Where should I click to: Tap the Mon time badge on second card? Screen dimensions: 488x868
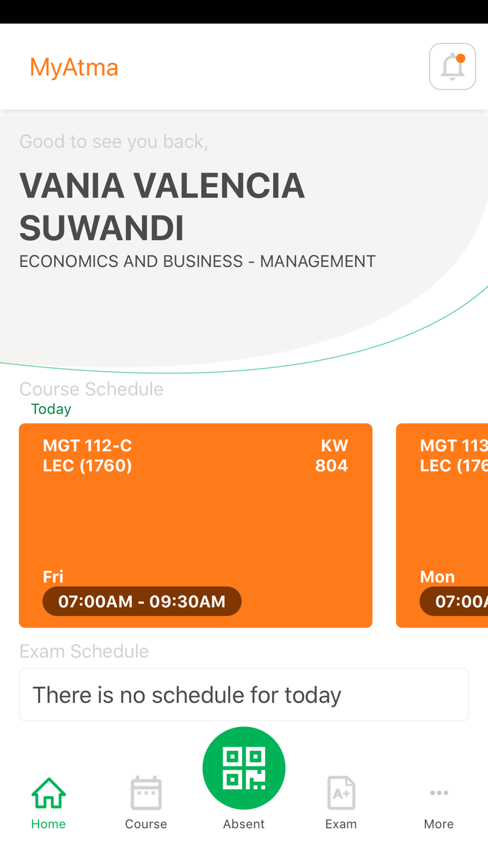point(454,601)
